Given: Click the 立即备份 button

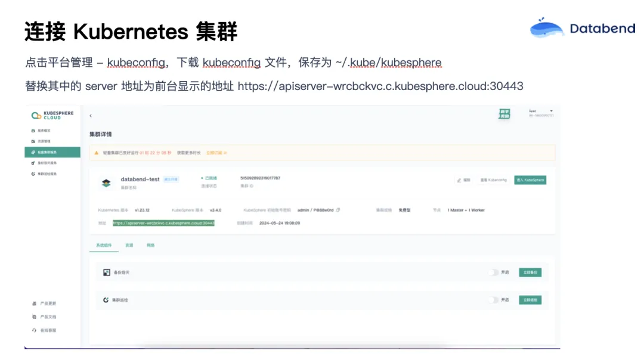Looking at the screenshot, I should (x=530, y=272).
